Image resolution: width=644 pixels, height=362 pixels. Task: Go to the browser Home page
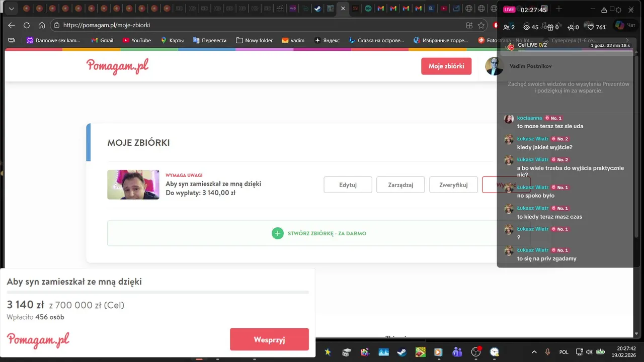(42, 25)
